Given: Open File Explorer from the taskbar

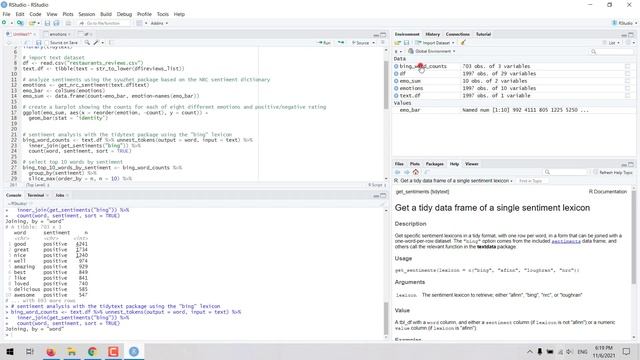Looking at the screenshot, I should [71, 351].
